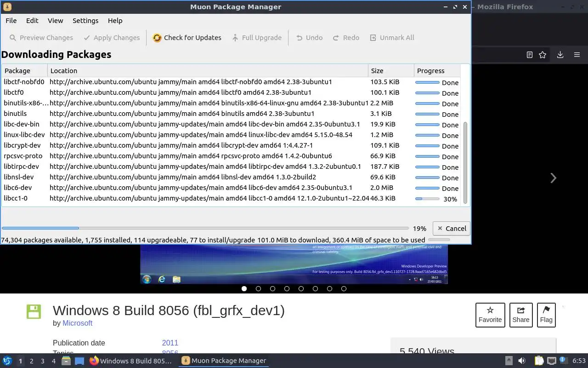Open the file manager taskbar icon

tap(66, 361)
